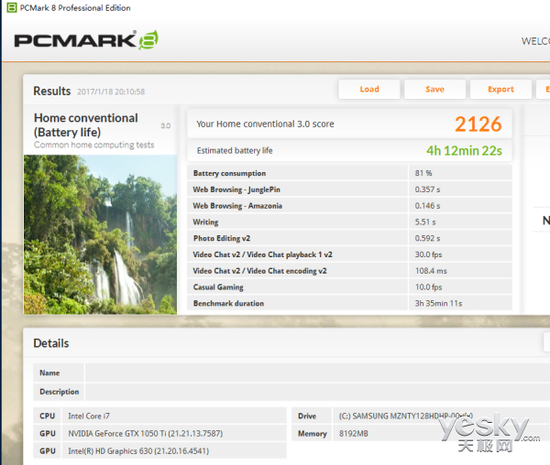Select the Home conventional (Battery life) heading

pyautogui.click(x=86, y=125)
